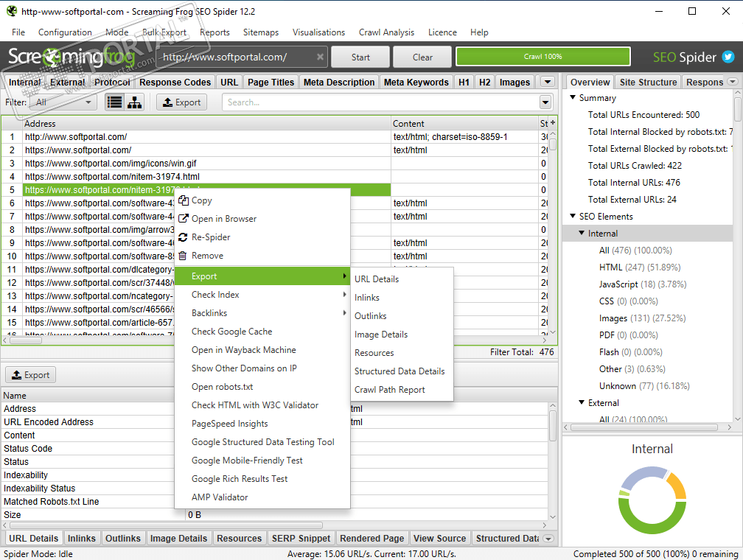The height and width of the screenshot is (560, 743).
Task: Click the Copy icon in context menu
Action: pos(184,200)
